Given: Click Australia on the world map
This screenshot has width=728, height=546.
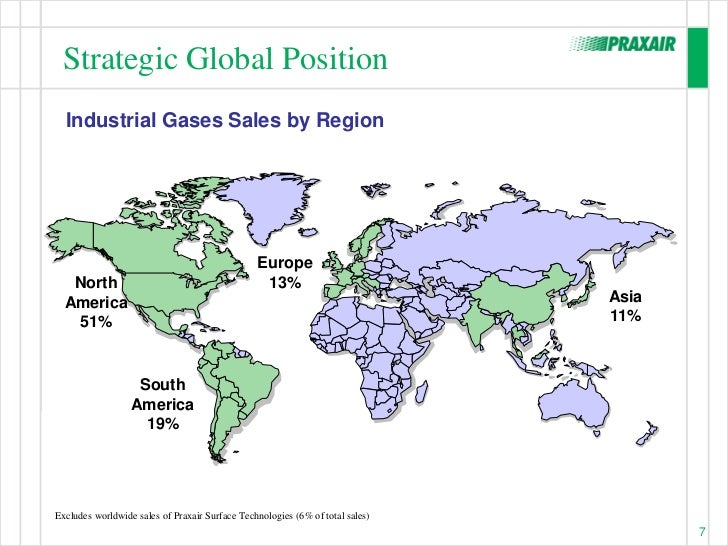Looking at the screenshot, I should [x=574, y=403].
